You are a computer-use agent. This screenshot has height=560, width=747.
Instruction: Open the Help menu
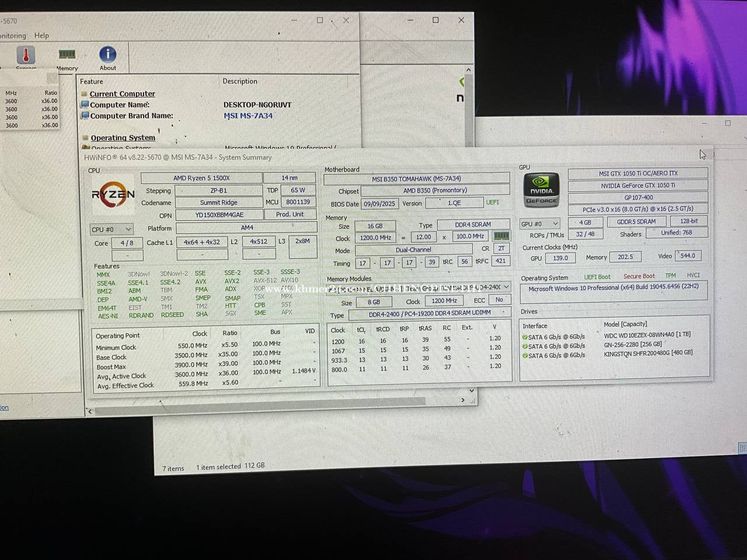[41, 36]
